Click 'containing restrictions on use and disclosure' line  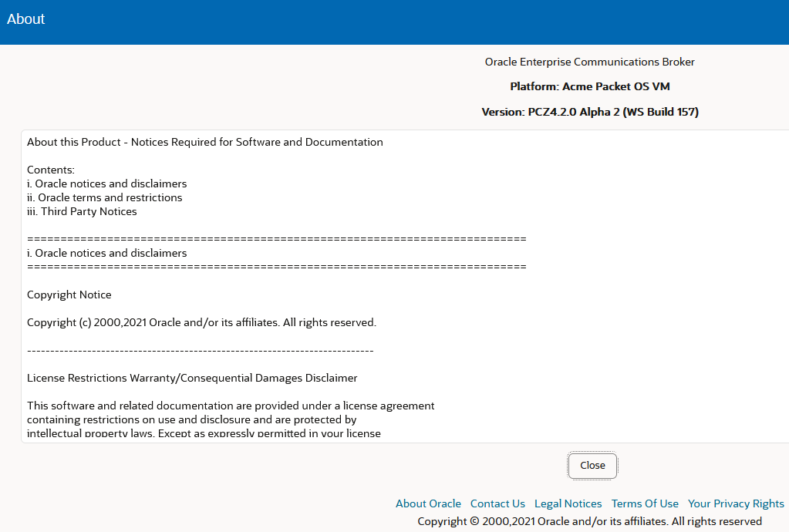tap(192, 419)
